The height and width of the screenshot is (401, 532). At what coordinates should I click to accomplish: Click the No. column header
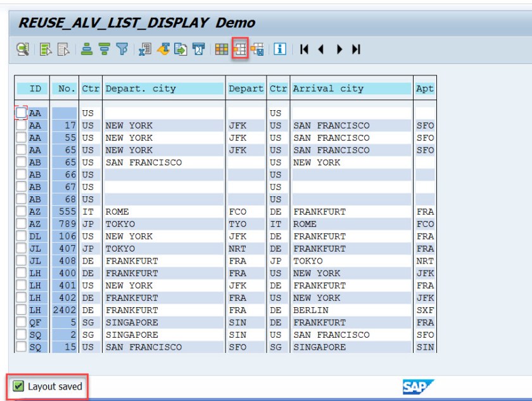click(65, 89)
